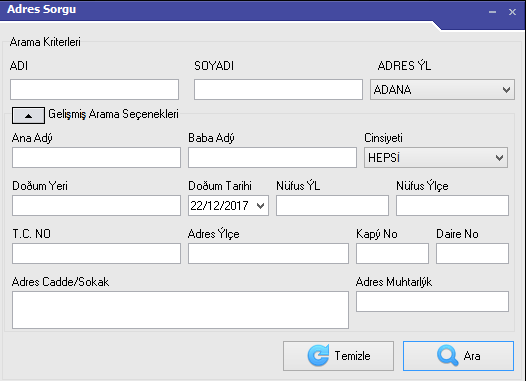Focus the Daire No input
Screen dimensions: 526x381
(x=472, y=253)
